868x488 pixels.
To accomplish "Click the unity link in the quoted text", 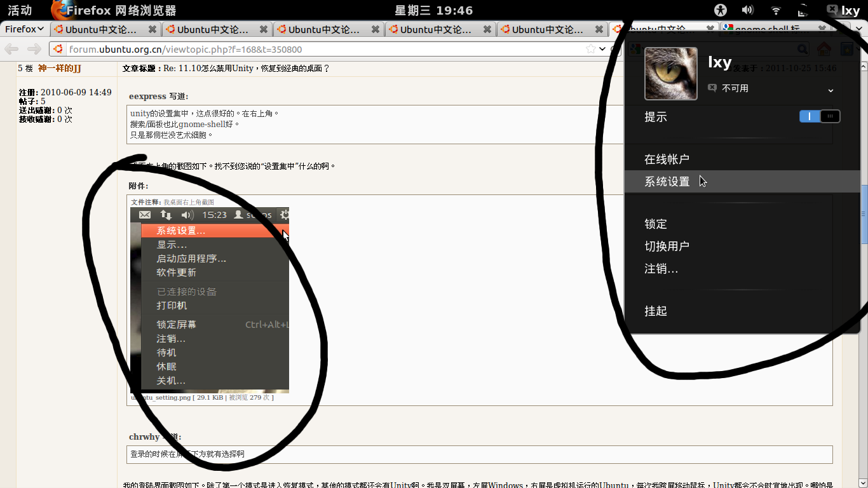I will 140,114.
